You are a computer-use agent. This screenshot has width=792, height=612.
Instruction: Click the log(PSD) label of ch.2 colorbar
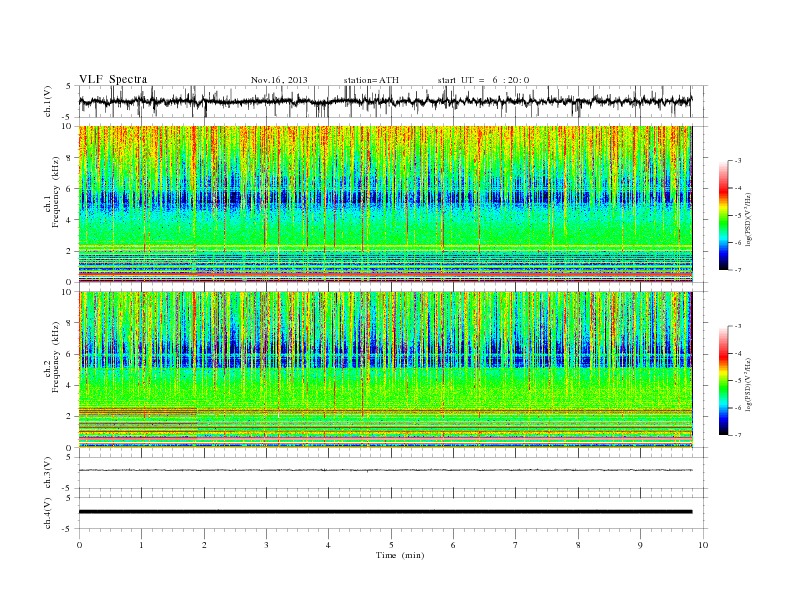pyautogui.click(x=749, y=385)
